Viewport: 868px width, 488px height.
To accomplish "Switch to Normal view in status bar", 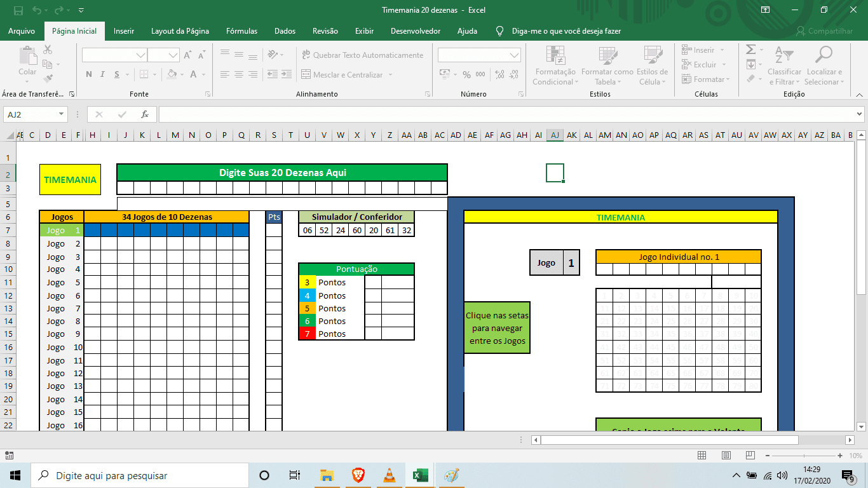I will click(x=702, y=456).
